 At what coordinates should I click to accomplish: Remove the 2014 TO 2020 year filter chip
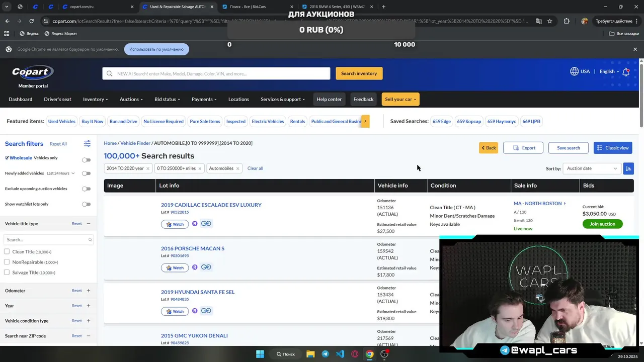[x=147, y=168]
